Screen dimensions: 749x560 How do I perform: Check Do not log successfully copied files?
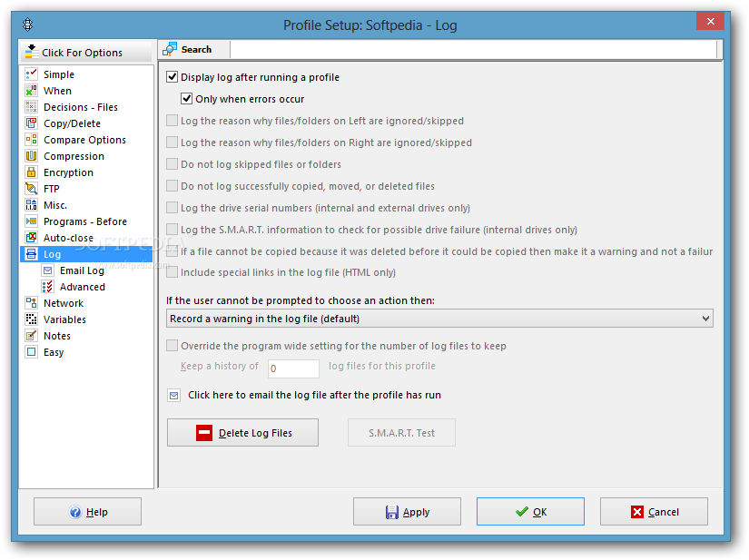click(x=172, y=186)
